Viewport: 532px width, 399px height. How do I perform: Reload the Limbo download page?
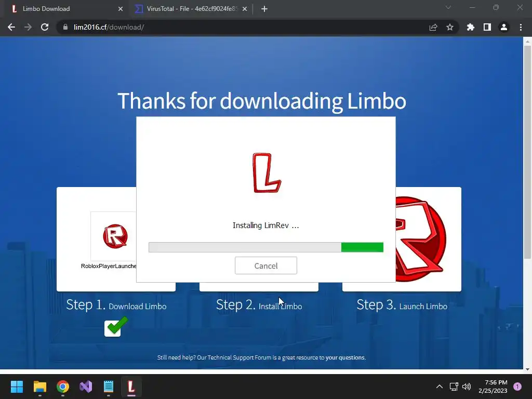[45, 27]
